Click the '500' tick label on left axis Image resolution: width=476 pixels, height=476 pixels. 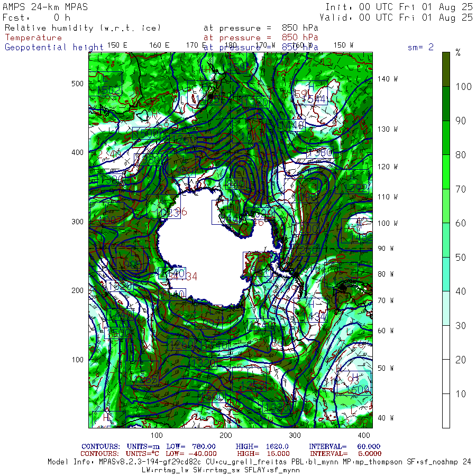(77, 84)
